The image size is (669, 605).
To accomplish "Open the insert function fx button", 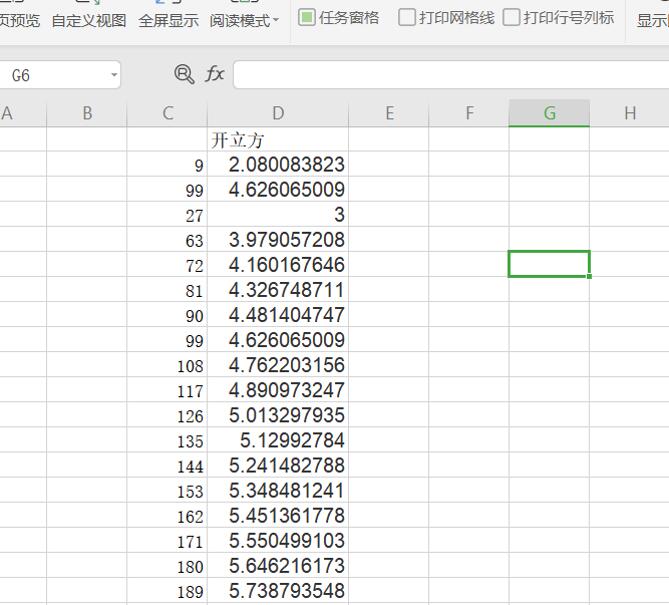I will tap(215, 74).
